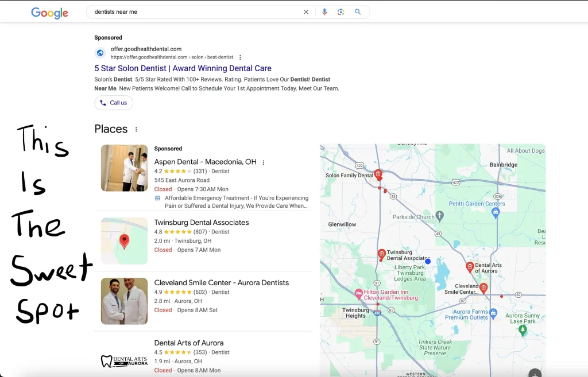Click the Aspen Dental photo thumbnail
The width and height of the screenshot is (588, 377).
point(124,168)
